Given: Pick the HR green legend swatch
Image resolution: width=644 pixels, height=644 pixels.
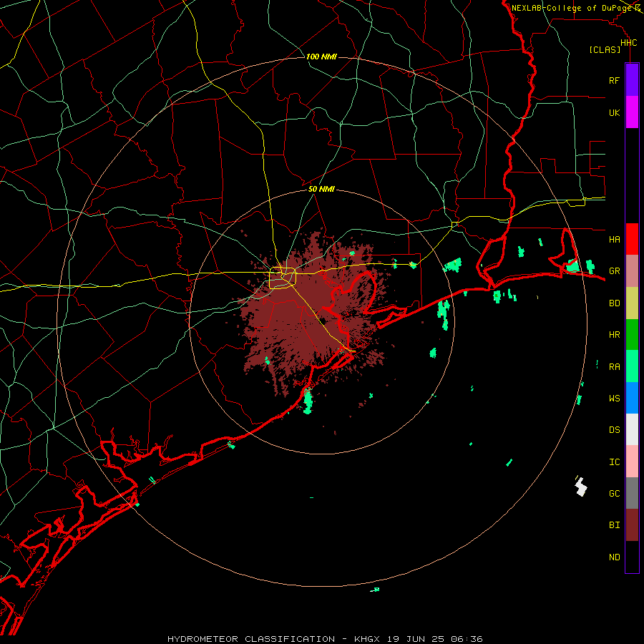Looking at the screenshot, I should pyautogui.click(x=632, y=334).
